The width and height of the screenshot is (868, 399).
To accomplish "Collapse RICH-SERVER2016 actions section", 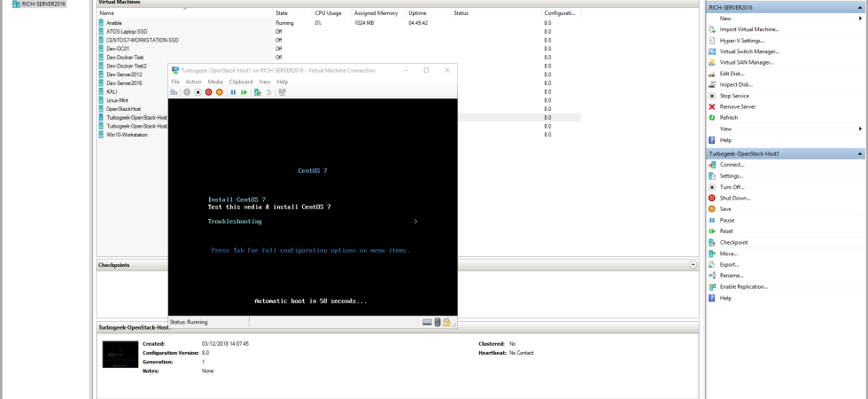I will (860, 8).
